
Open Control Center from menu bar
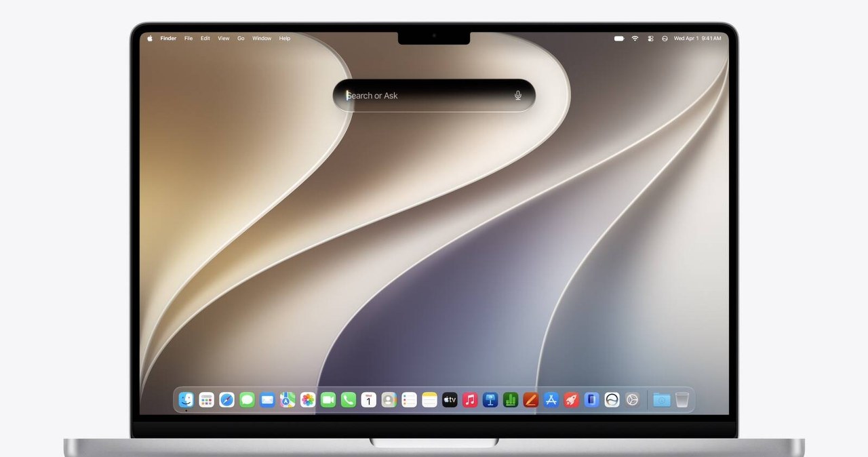(650, 39)
